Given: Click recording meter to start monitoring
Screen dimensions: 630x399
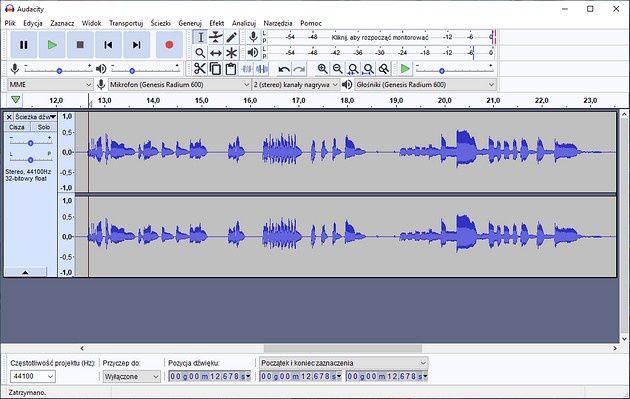Looking at the screenshot, I should click(380, 37).
